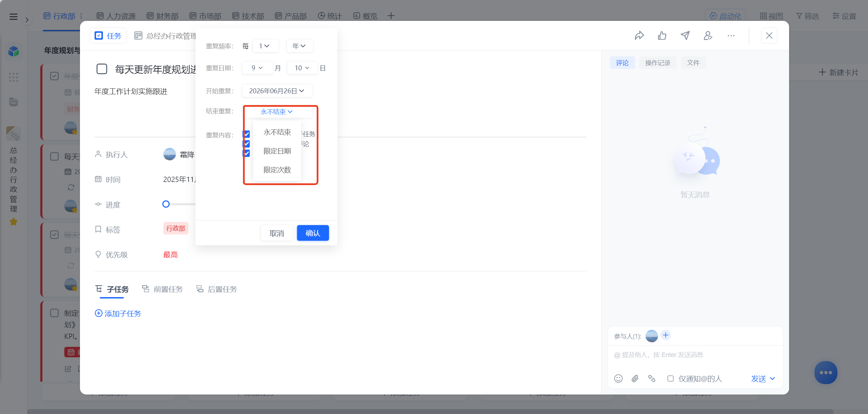The width and height of the screenshot is (868, 414).
Task: Click the 取消 cancel button
Action: [x=277, y=233]
